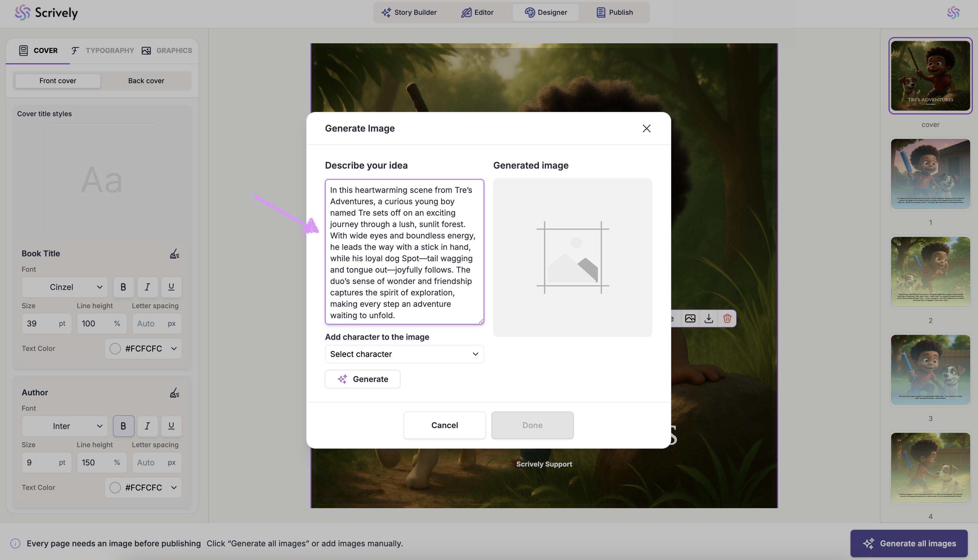Open the Cinzel font dropdown
Viewport: 978px width, 560px height.
65,287
